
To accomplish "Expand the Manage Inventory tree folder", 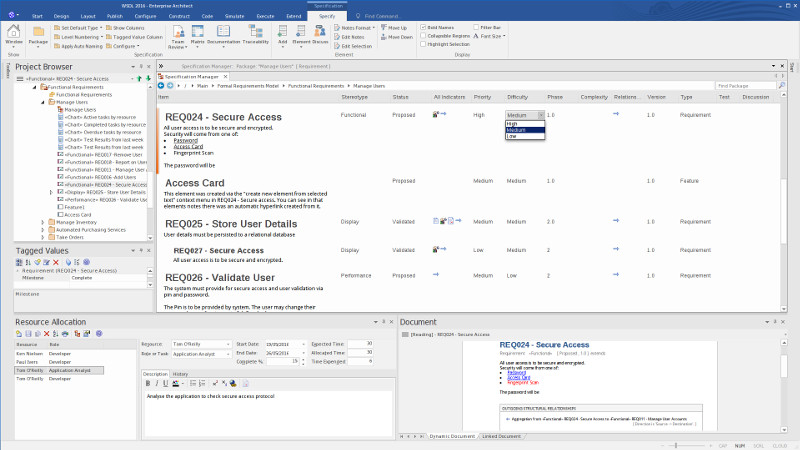I will click(x=42, y=222).
